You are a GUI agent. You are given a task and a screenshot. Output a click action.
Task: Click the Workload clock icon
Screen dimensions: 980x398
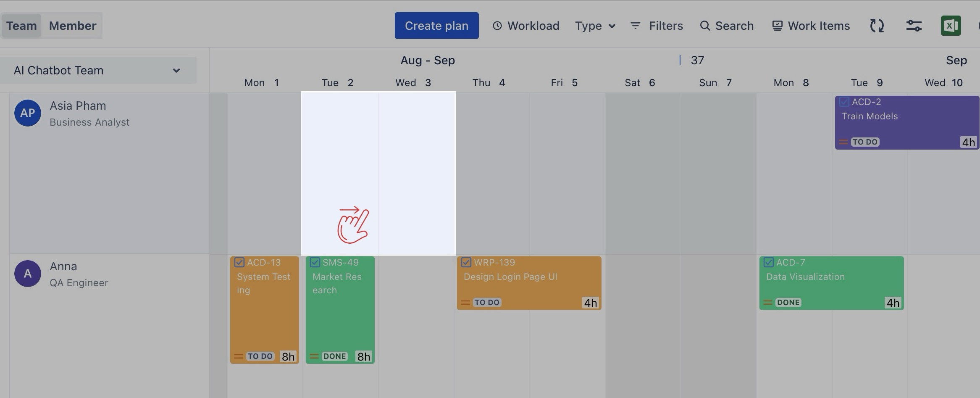pos(497,26)
